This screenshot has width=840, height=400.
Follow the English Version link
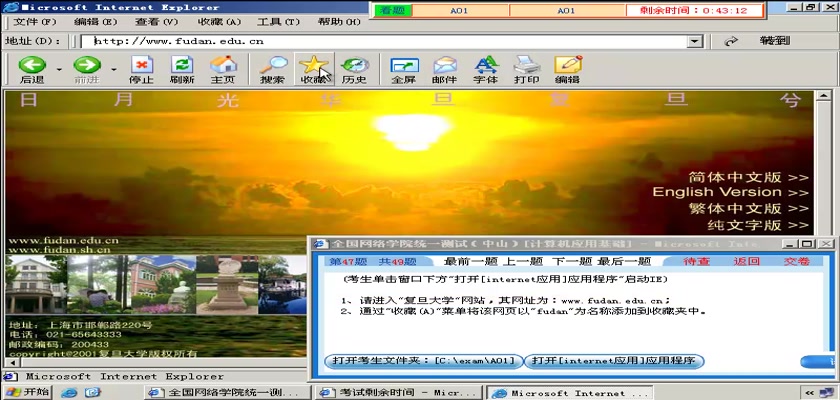point(730,192)
